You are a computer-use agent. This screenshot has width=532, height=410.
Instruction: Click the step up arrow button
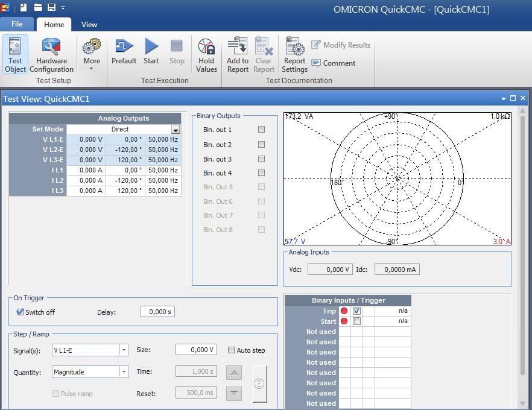coord(234,373)
